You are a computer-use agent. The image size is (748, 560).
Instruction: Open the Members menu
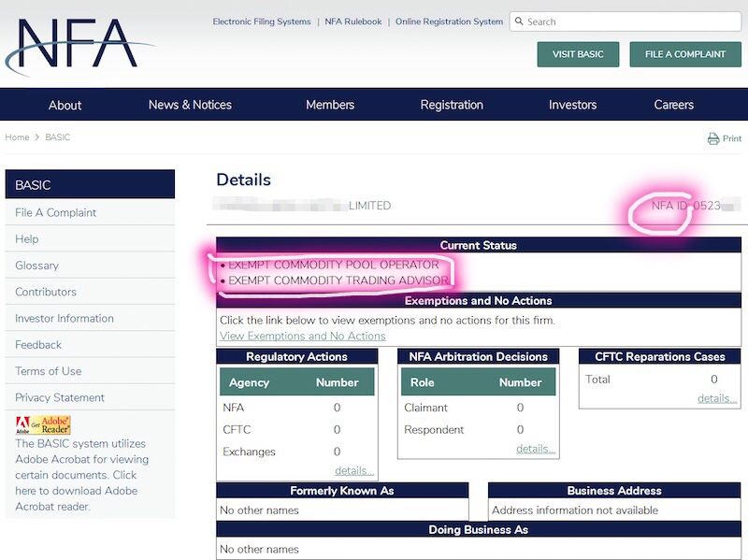330,105
